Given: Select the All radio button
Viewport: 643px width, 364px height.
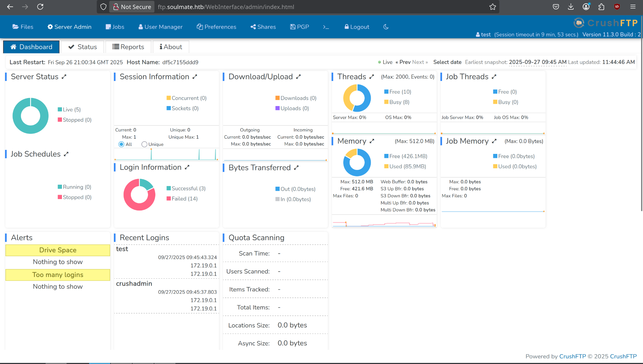Looking at the screenshot, I should pos(121,144).
